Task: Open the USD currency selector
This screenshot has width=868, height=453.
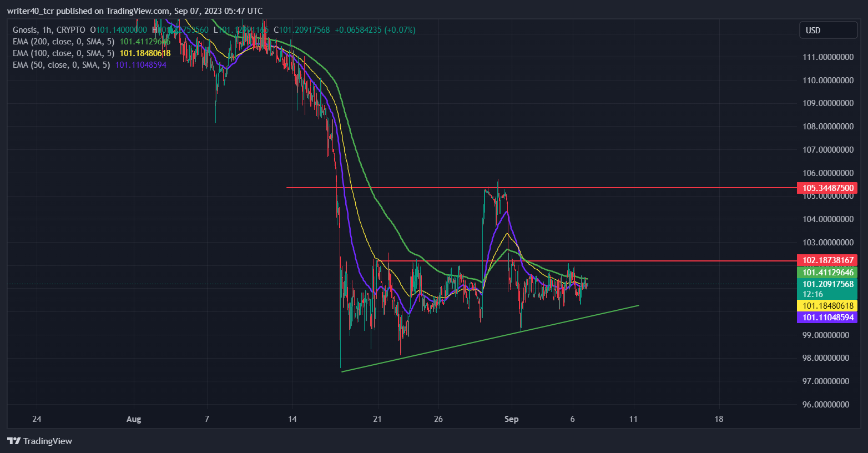Action: tap(828, 30)
